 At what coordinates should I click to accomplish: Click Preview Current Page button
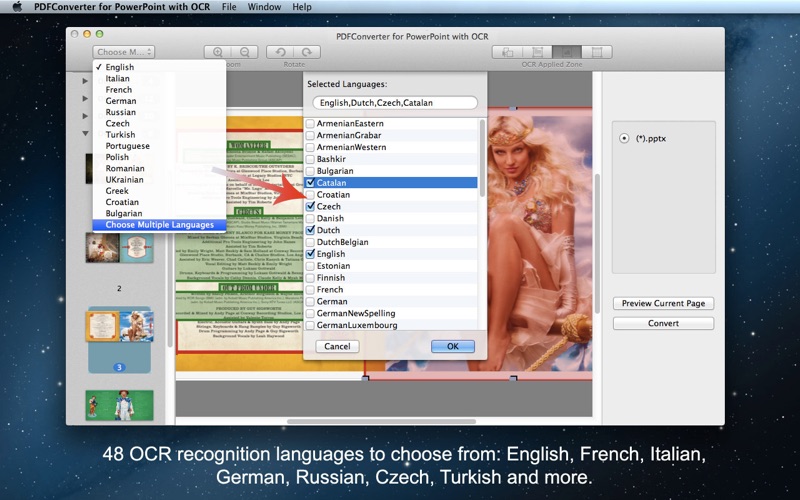(663, 304)
